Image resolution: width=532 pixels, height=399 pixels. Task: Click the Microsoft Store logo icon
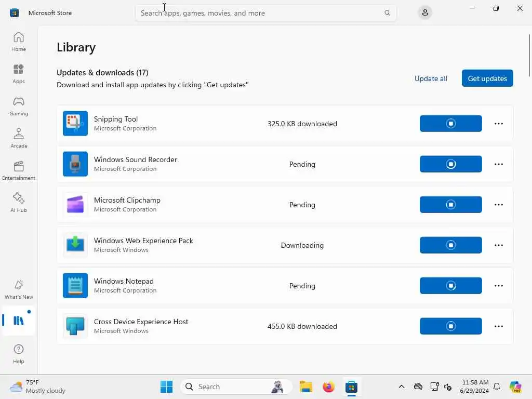[14, 13]
